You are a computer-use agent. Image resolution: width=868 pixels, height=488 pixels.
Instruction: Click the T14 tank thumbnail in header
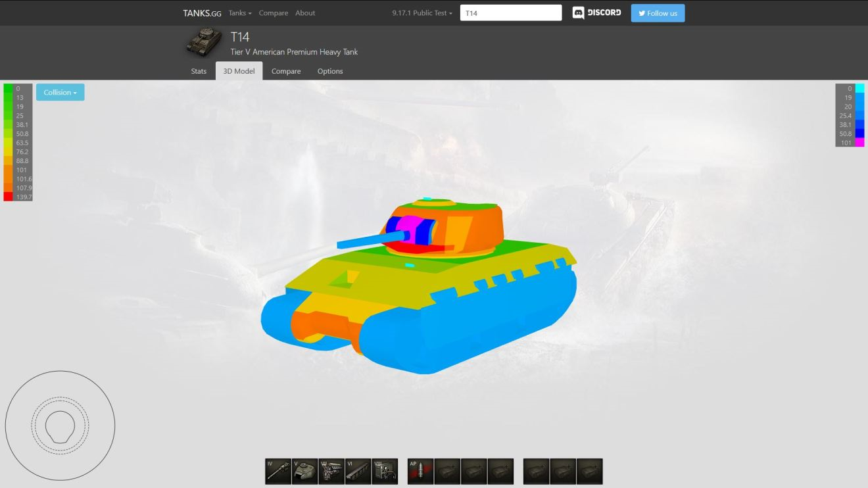[x=203, y=43]
